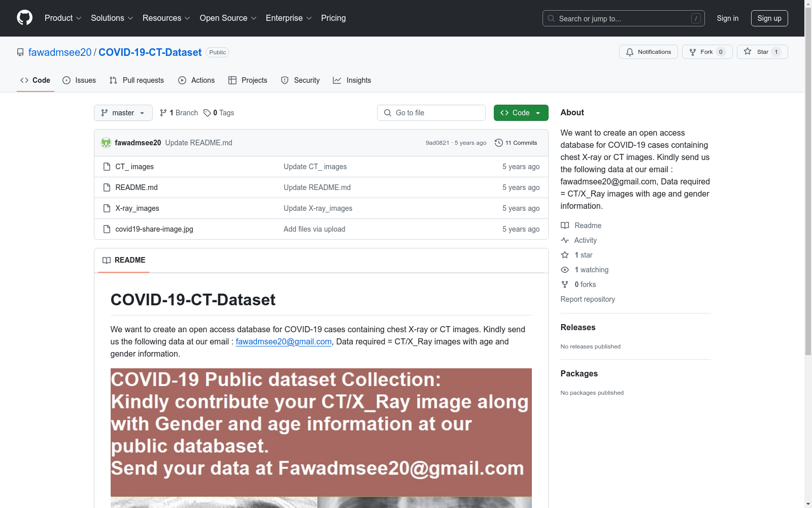Click the star icon beside 1 star
This screenshot has width=812, height=508.
coord(565,255)
